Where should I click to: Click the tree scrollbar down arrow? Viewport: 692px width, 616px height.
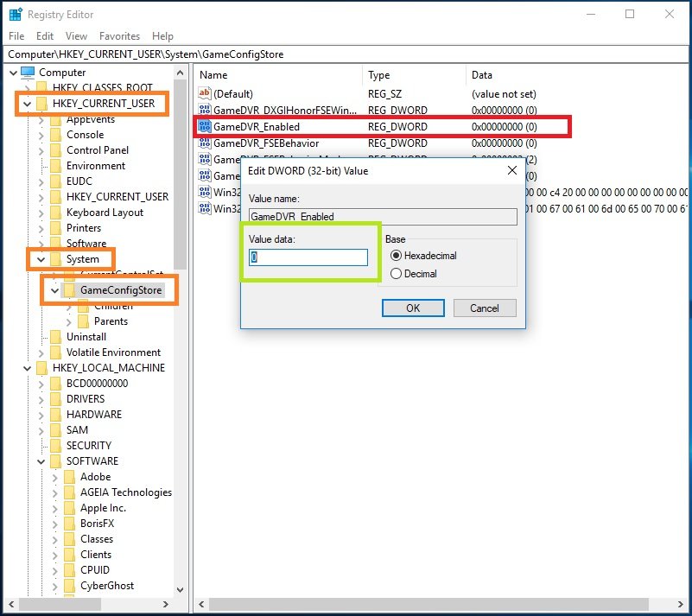(x=180, y=590)
